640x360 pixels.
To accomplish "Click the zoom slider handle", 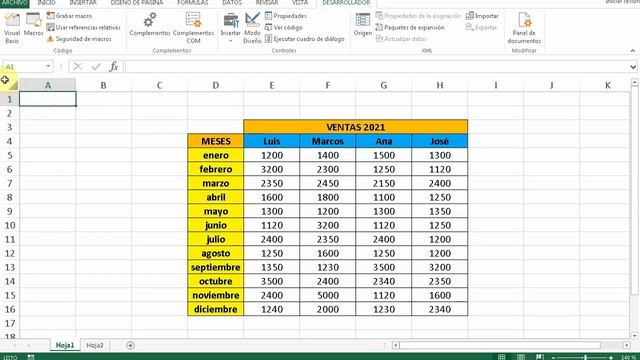I will 584,358.
